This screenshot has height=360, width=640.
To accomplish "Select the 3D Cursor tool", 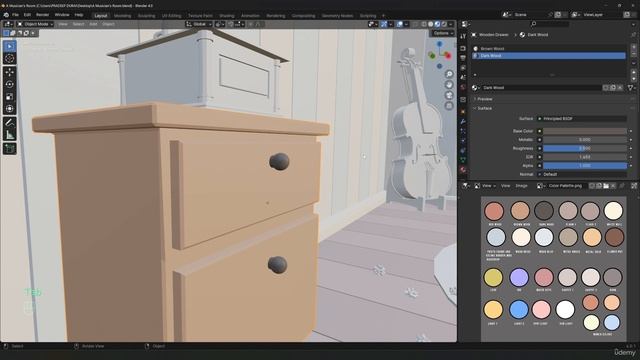I will click(x=9, y=58).
